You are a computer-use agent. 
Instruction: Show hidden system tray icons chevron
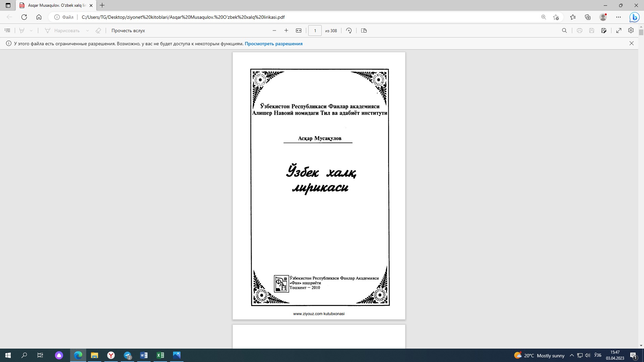click(572, 355)
